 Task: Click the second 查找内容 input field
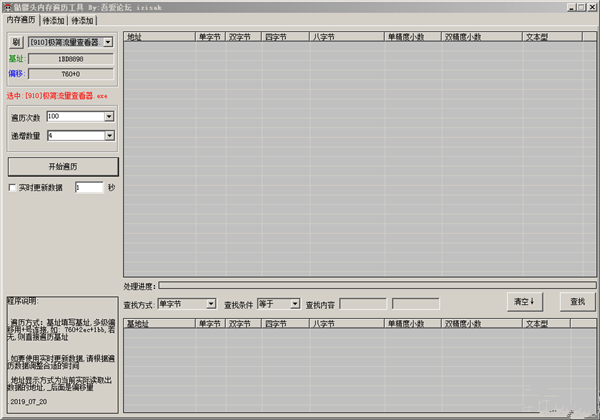pos(416,304)
